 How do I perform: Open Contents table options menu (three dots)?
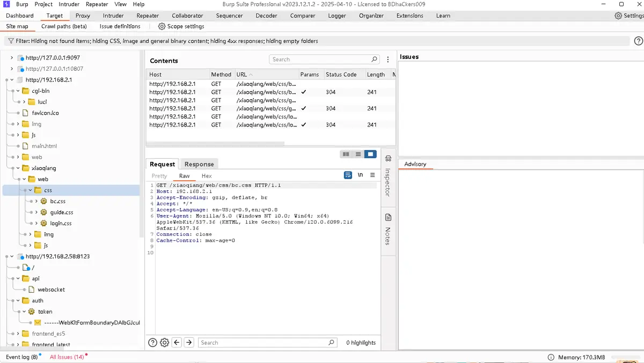[388, 60]
